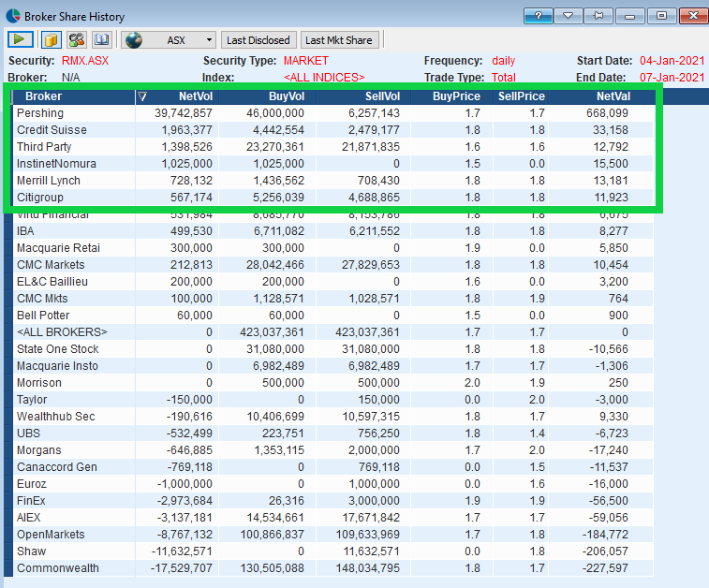
Task: Select the InstinetNomura broker row
Action: pyautogui.click(x=333, y=164)
